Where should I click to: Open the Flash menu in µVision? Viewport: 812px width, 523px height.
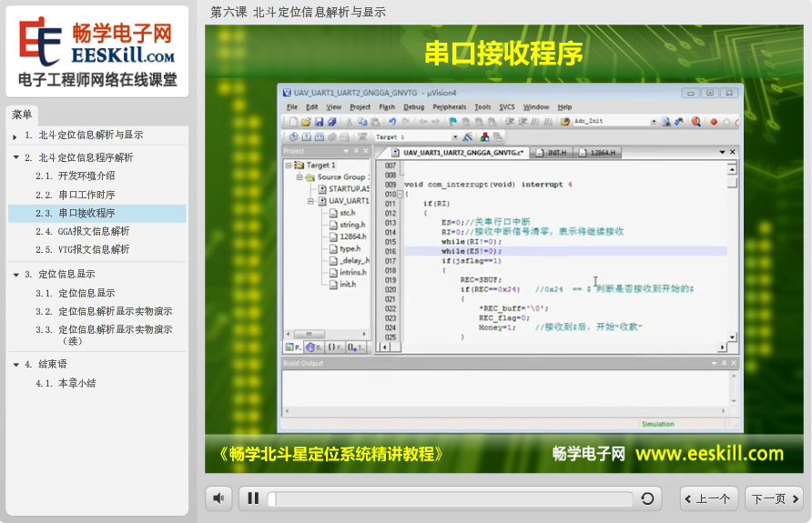point(387,107)
